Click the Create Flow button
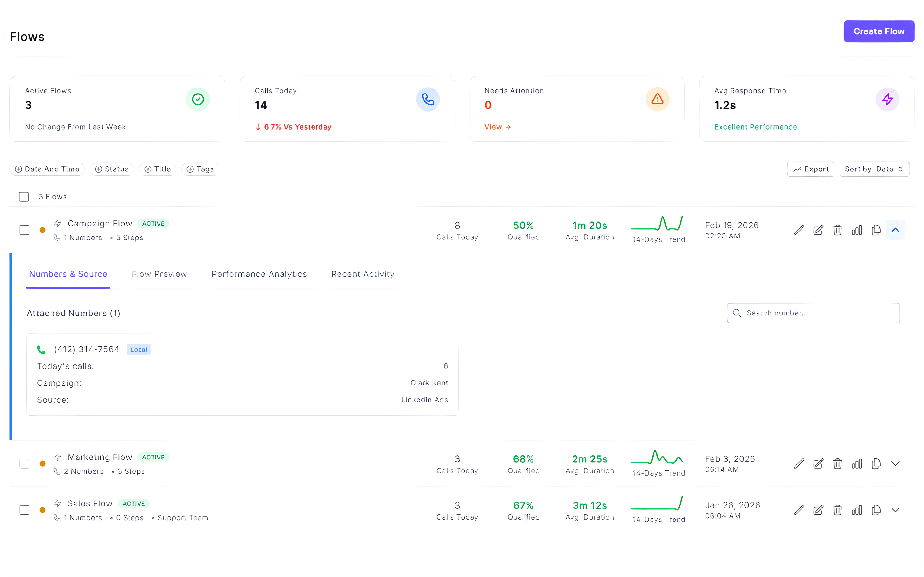Image resolution: width=924 pixels, height=577 pixels. pyautogui.click(x=879, y=31)
